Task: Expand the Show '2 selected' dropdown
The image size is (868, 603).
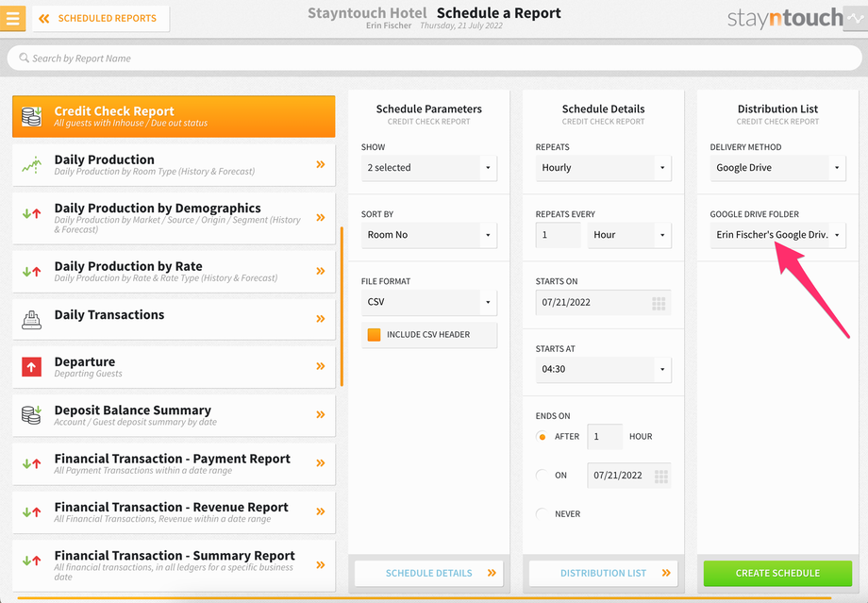Action: point(429,168)
